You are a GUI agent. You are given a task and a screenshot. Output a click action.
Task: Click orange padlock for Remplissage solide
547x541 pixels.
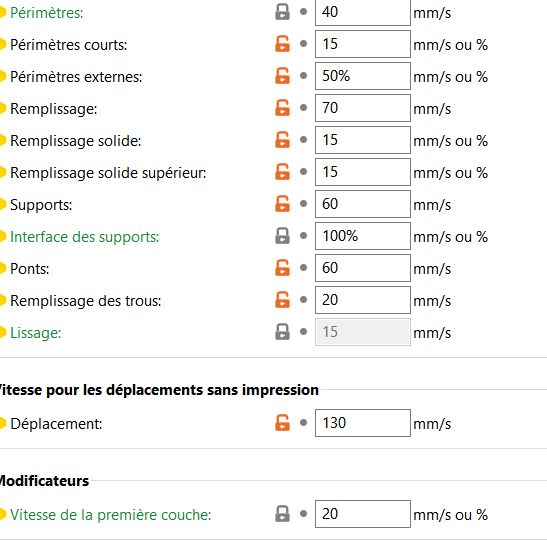tap(282, 140)
